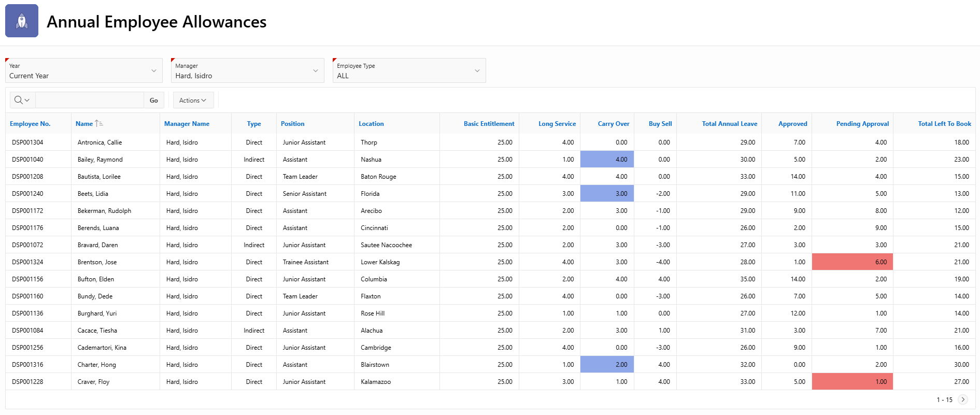
Task: Click the Location column header
Action: click(x=371, y=124)
